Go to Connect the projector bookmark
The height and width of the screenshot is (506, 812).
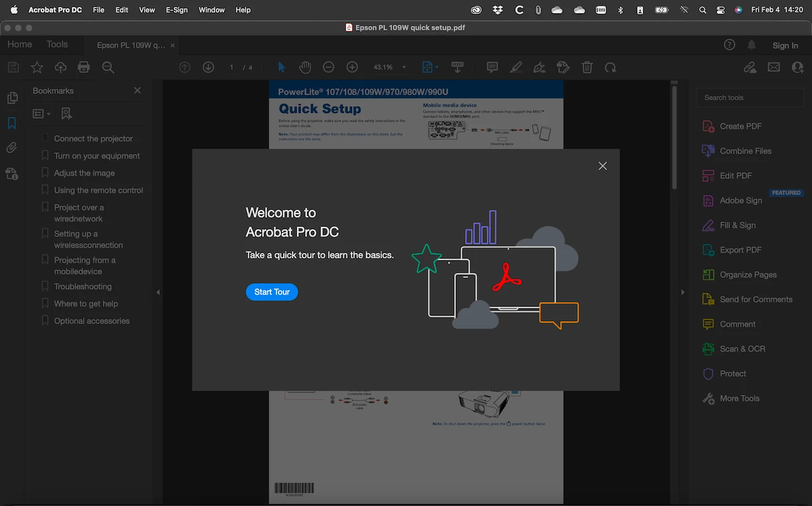coord(93,138)
